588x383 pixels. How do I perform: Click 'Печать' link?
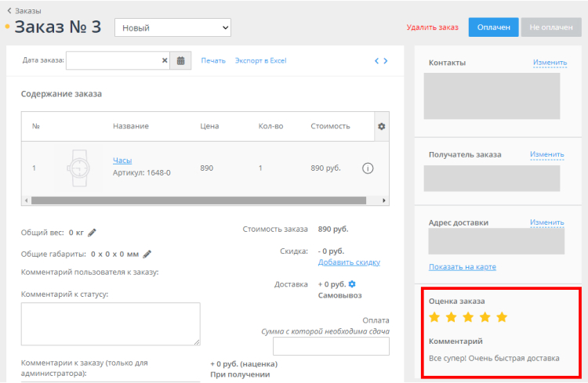[212, 60]
